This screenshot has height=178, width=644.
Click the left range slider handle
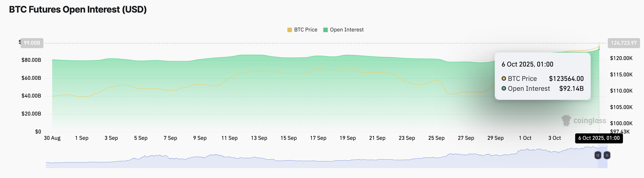(598, 155)
